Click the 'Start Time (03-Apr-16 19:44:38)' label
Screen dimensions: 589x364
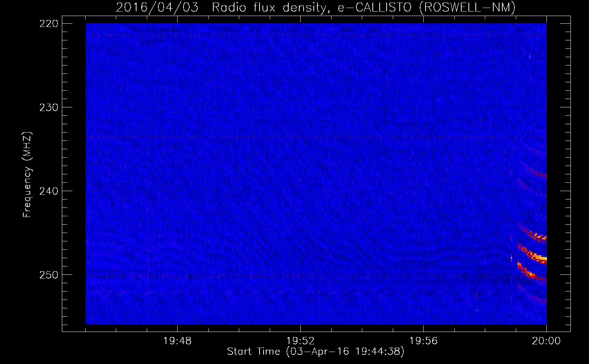316,352
